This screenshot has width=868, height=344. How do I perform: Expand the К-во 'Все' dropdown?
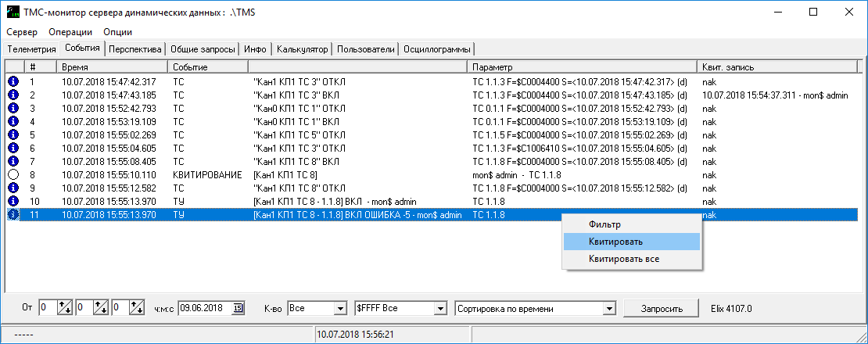(x=339, y=308)
